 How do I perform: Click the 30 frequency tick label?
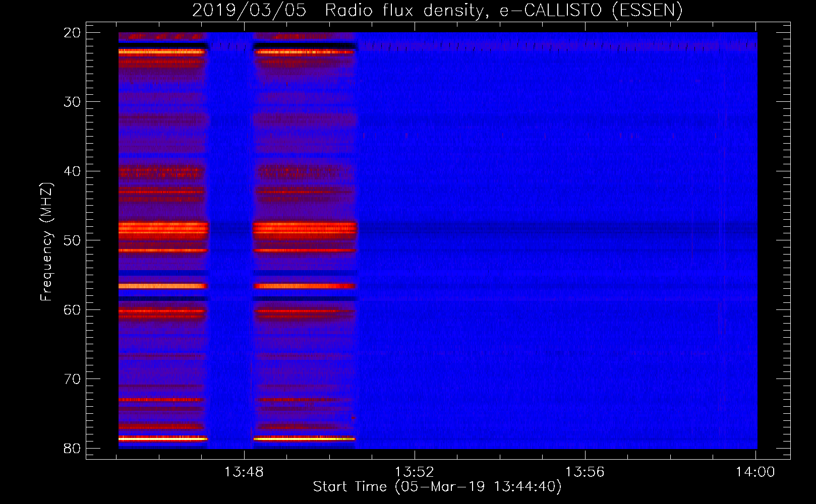click(x=72, y=102)
